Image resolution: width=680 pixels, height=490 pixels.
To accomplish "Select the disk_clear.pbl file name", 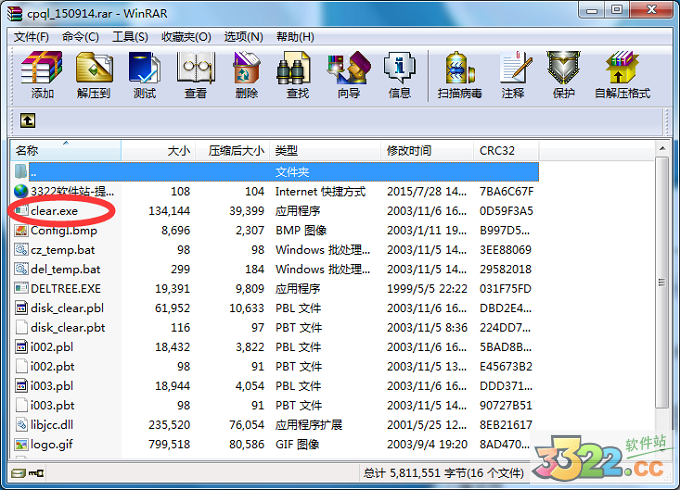I will (67, 308).
